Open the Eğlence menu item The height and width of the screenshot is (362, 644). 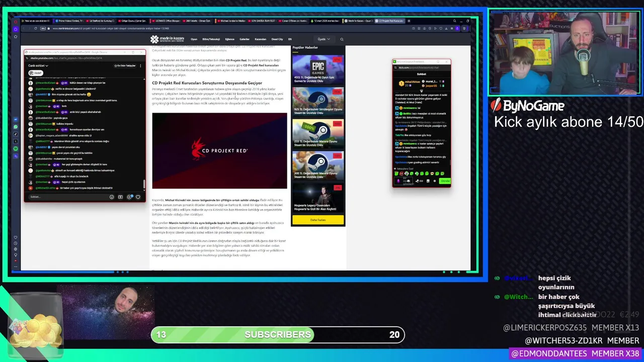coord(230,39)
